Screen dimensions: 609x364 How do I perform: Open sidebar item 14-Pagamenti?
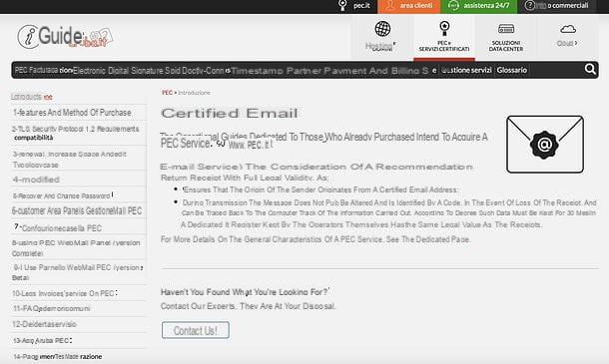coord(57,356)
